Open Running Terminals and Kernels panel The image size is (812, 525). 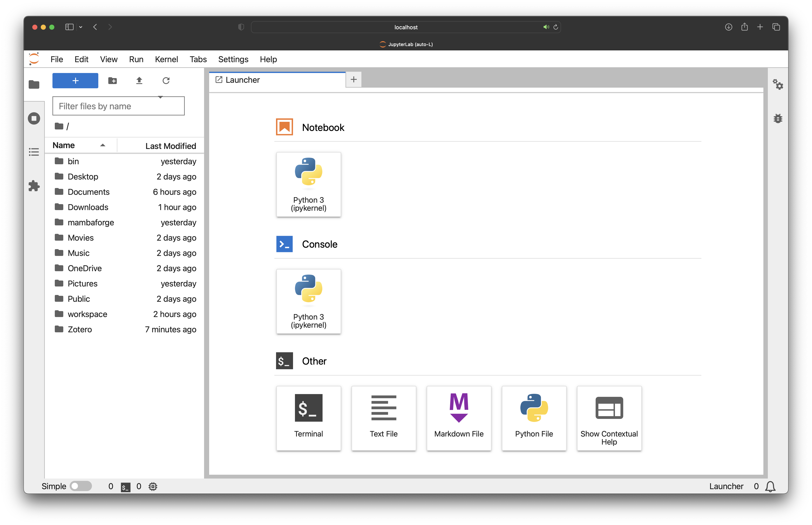pos(34,118)
